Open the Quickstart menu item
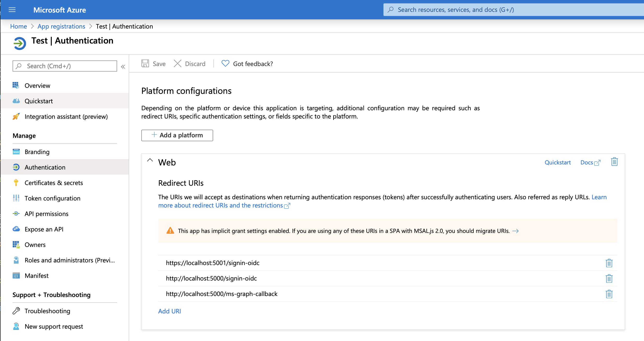 [65, 101]
